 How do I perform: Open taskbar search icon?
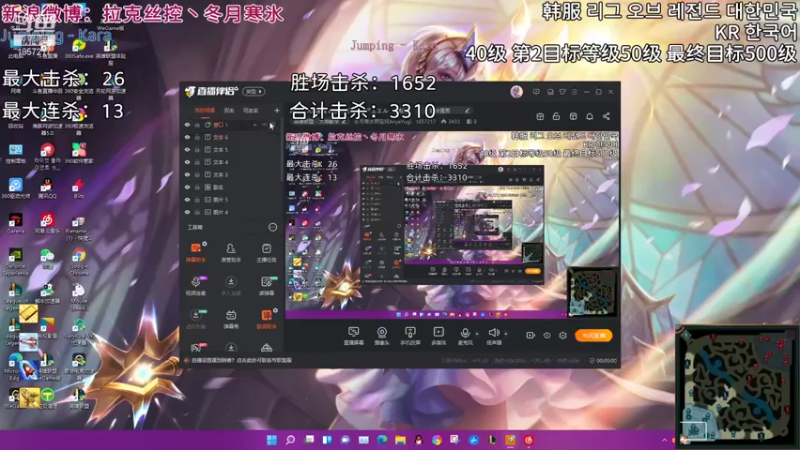pyautogui.click(x=290, y=440)
